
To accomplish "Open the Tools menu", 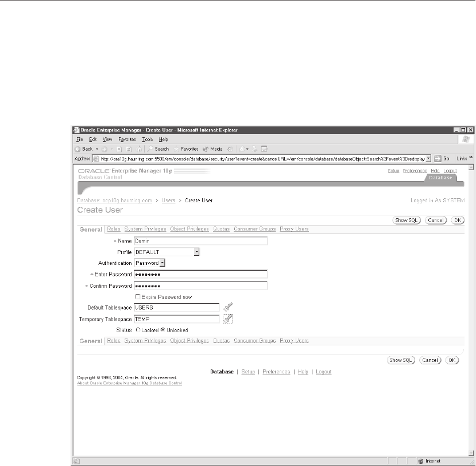I will tap(147, 139).
